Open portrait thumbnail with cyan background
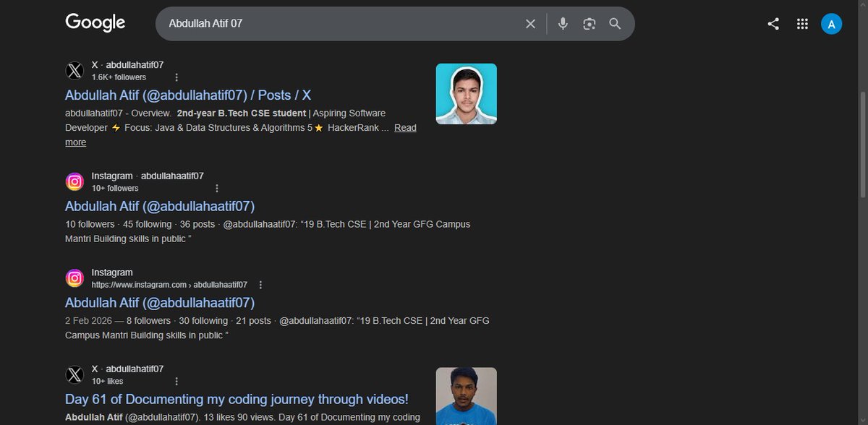The width and height of the screenshot is (868, 425). click(x=466, y=94)
